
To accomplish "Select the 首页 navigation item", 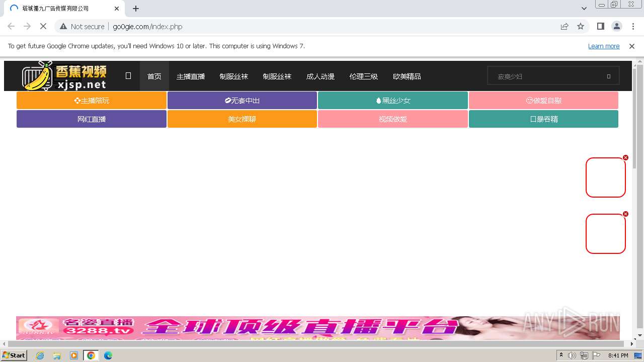I will [x=154, y=76].
